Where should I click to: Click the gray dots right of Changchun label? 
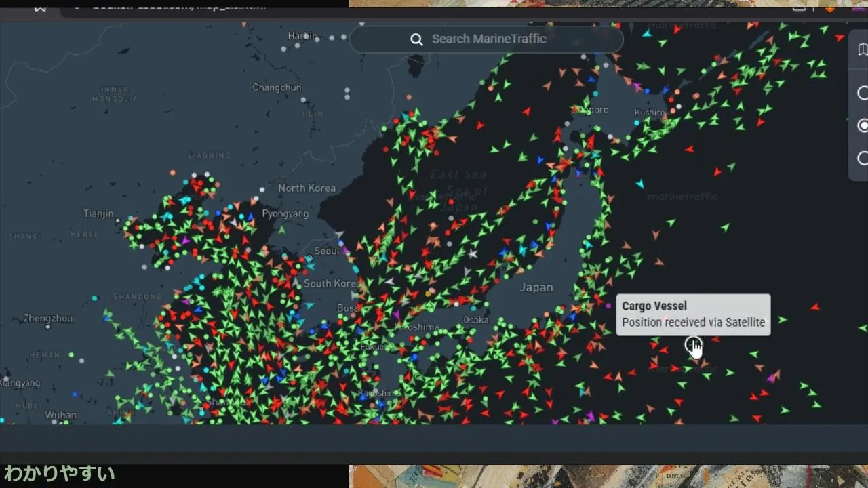pos(347,93)
